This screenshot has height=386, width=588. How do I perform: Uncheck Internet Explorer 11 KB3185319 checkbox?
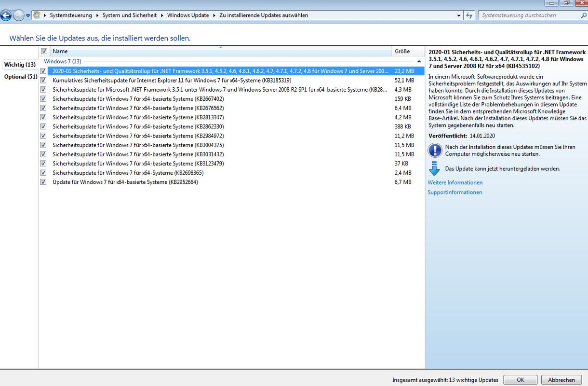[x=43, y=81]
